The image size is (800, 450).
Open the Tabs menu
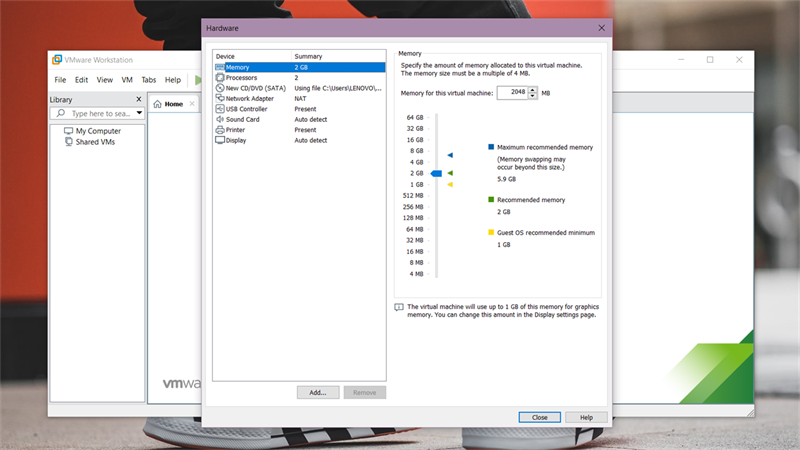148,80
